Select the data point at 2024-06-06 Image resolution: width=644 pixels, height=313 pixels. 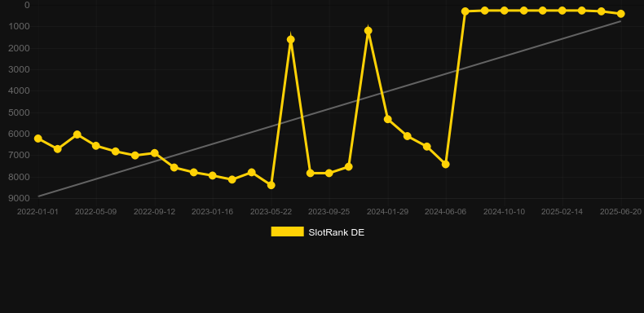coord(446,165)
